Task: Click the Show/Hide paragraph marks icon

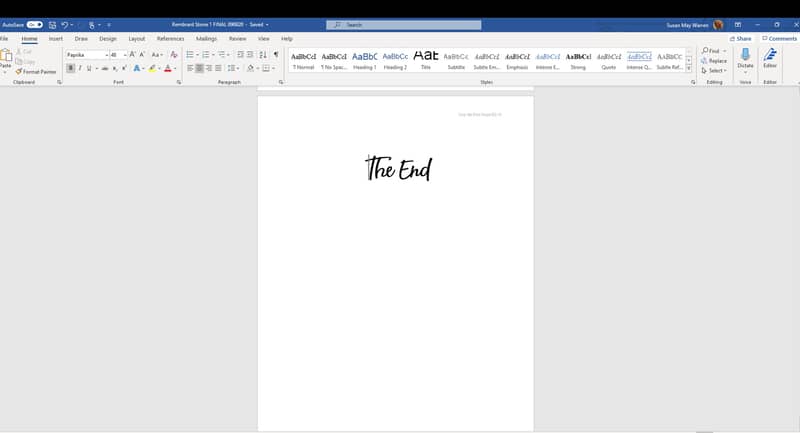Action: tap(276, 55)
